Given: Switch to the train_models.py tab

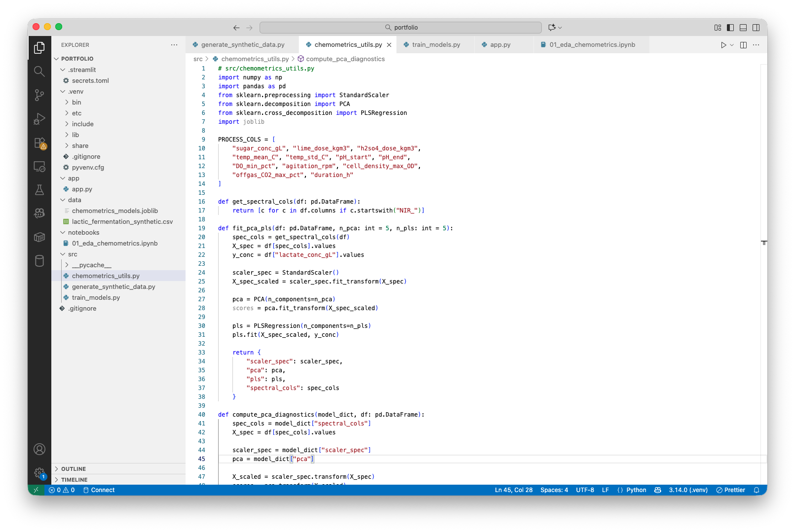Looking at the screenshot, I should pyautogui.click(x=436, y=45).
